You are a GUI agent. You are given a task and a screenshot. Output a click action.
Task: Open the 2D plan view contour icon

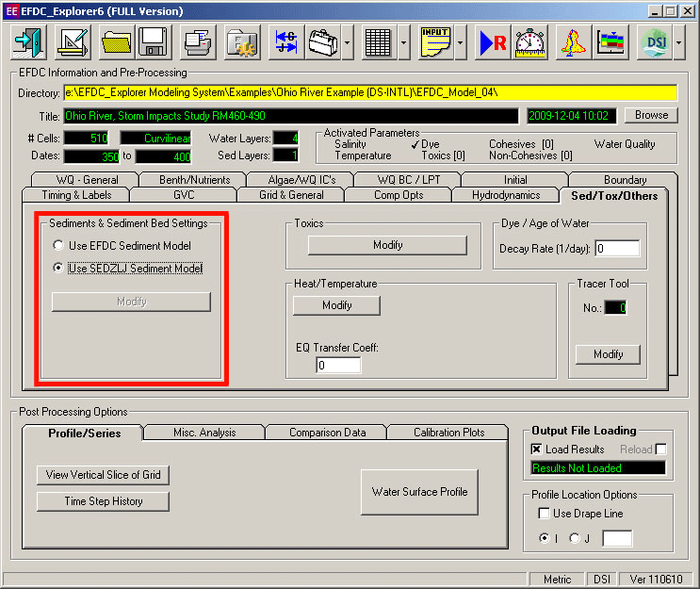[574, 42]
